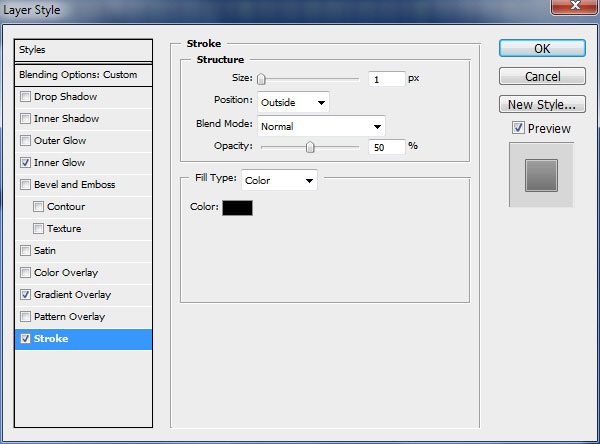Open the Texture settings by its label
This screenshot has width=600, height=444.
pyautogui.click(x=64, y=229)
